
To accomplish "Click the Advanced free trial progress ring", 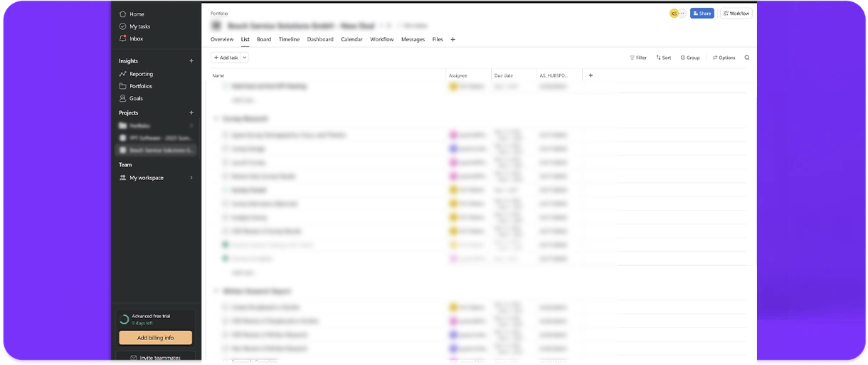I will (125, 319).
